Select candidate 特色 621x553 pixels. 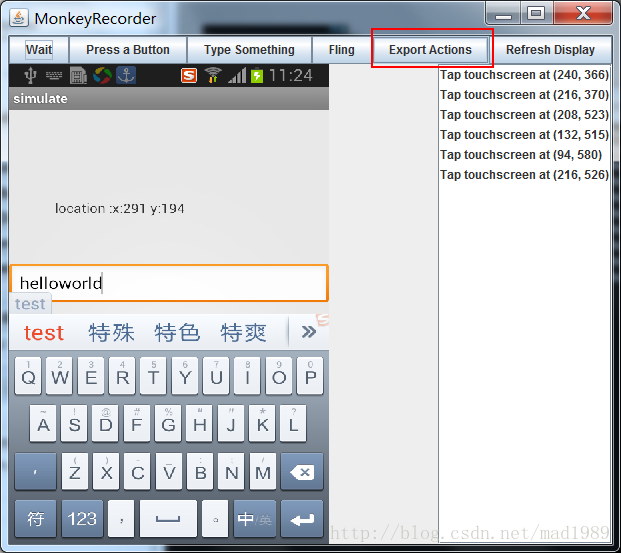coord(177,332)
